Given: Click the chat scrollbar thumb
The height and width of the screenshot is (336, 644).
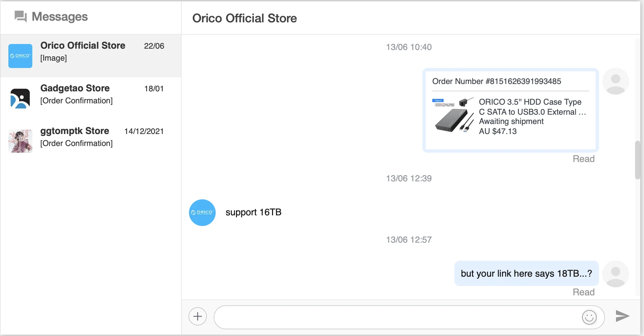Looking at the screenshot, I should coord(638,160).
